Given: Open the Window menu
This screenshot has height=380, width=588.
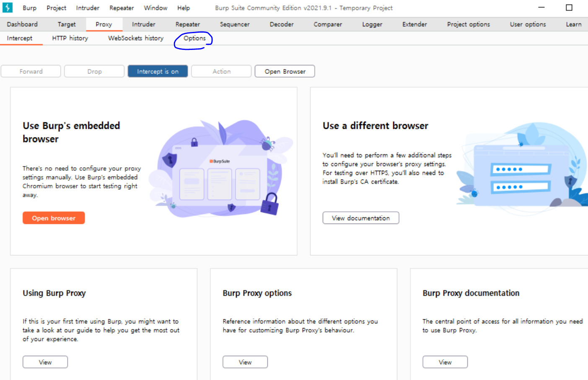Looking at the screenshot, I should [155, 8].
